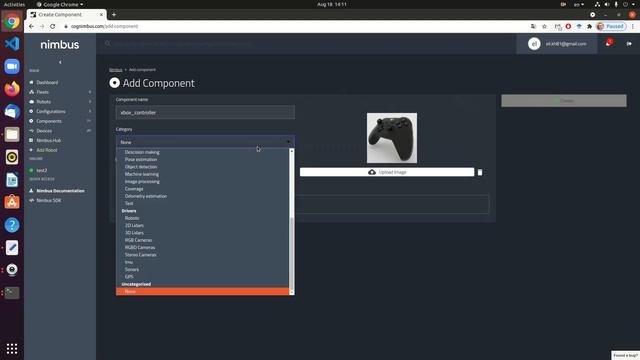Click Add Robot in the sidebar
640x360 pixels.
point(47,150)
